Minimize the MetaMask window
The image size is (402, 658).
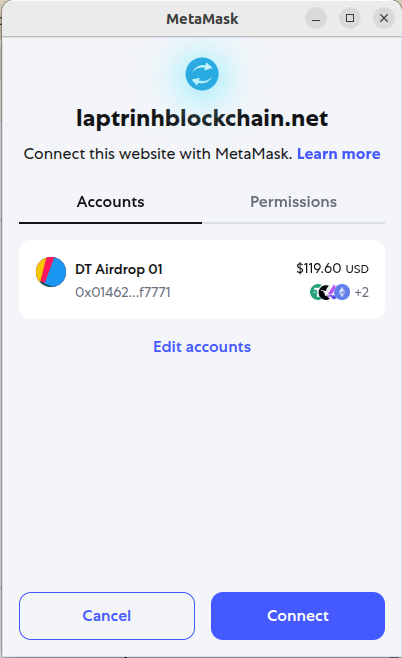(316, 18)
